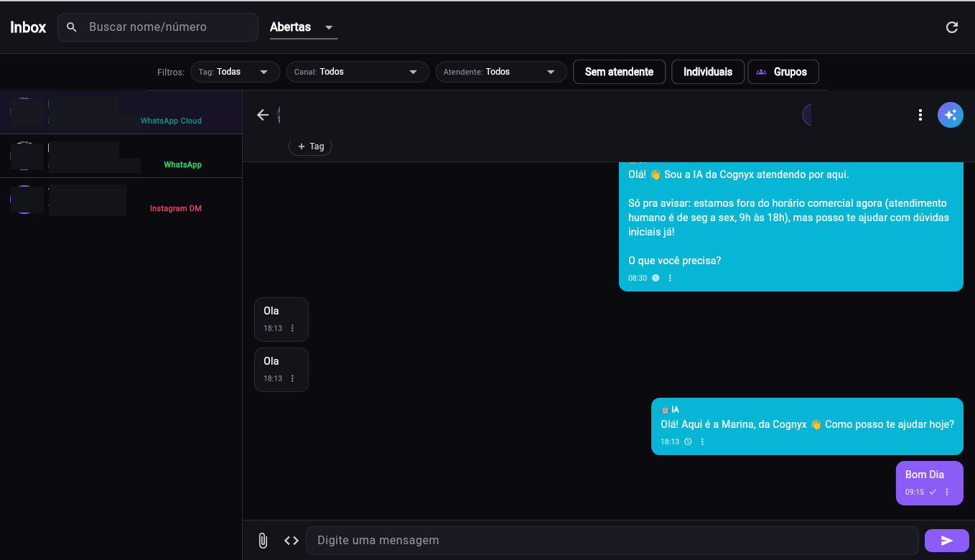Viewport: 975px width, 560px height.
Task: Open options menu on 08:30 message
Action: [670, 278]
